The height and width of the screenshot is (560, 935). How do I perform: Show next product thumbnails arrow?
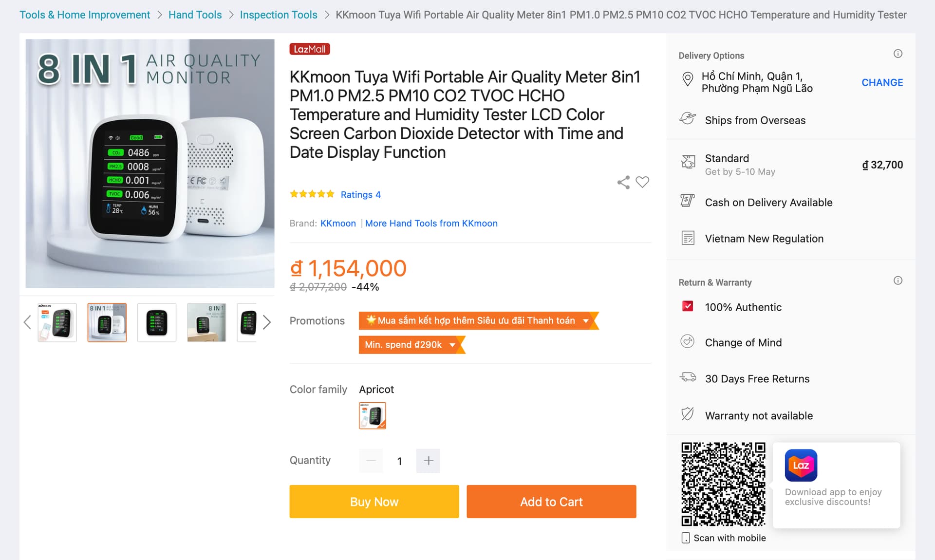[266, 322]
